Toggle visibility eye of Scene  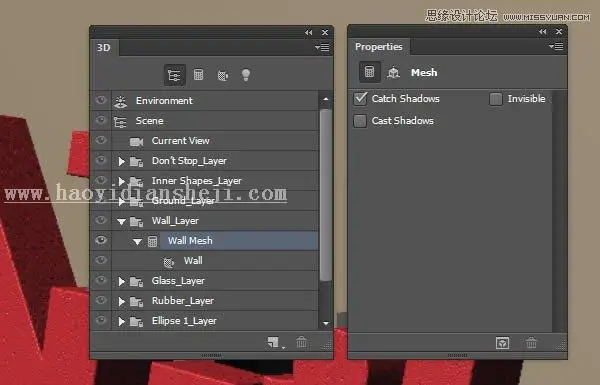[101, 120]
